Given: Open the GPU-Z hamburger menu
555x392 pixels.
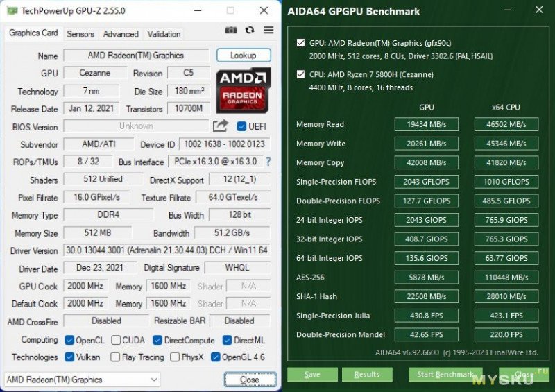Looking at the screenshot, I should [x=268, y=30].
